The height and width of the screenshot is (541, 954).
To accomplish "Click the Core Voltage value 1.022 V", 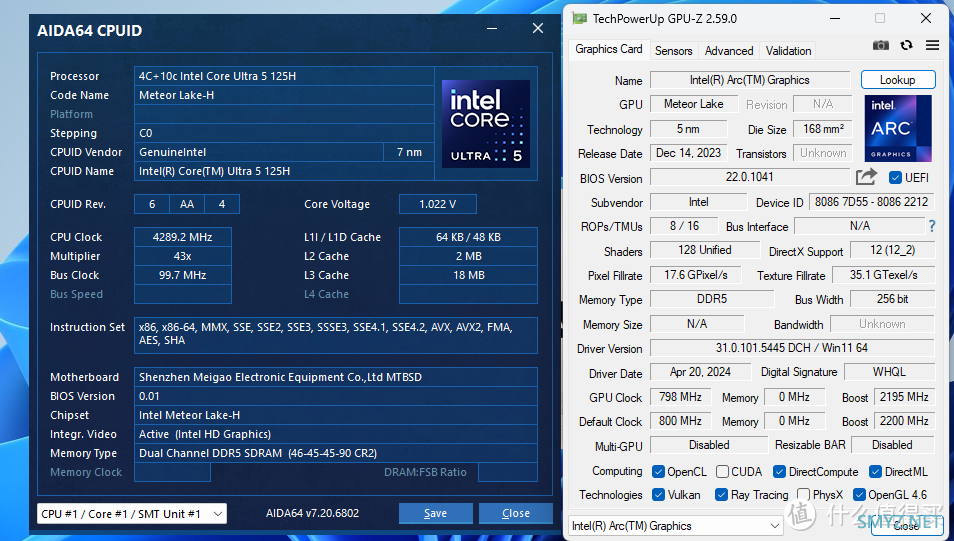I will point(437,204).
